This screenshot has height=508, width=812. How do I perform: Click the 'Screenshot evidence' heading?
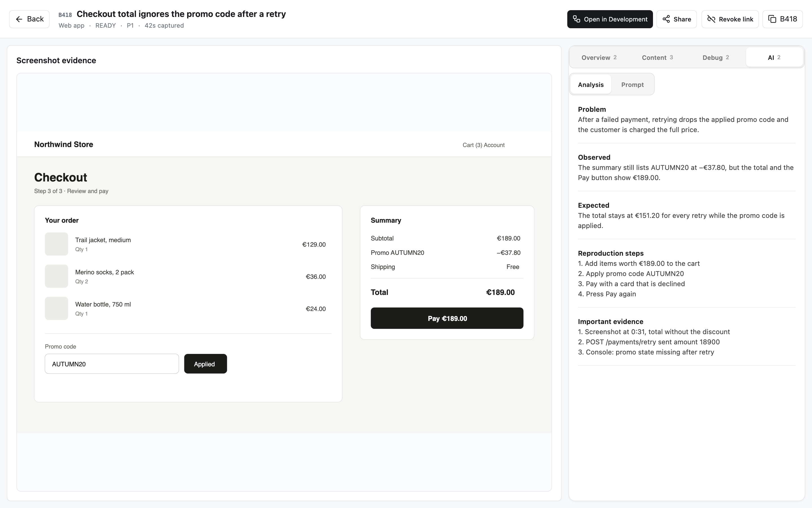[56, 60]
